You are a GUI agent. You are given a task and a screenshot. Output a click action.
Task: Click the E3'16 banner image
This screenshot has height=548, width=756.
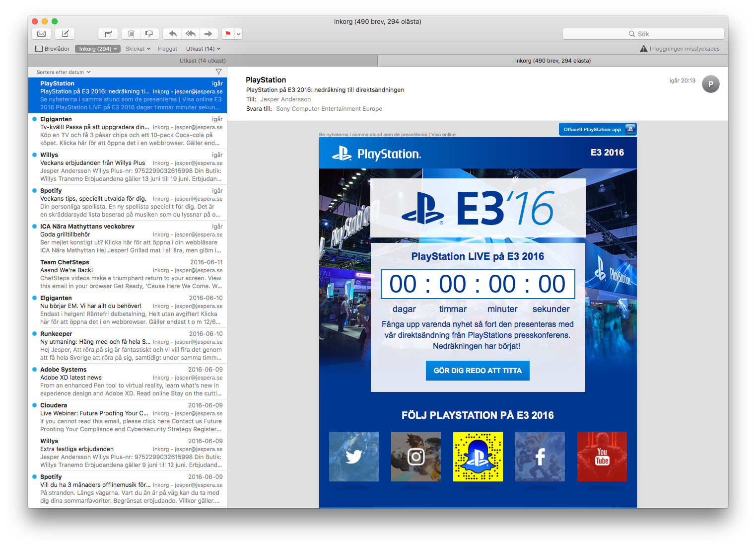click(x=478, y=208)
